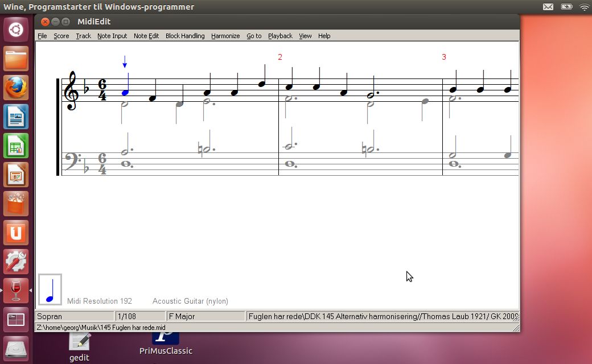Open the Block Handling menu
This screenshot has height=364, width=592.
pos(185,36)
